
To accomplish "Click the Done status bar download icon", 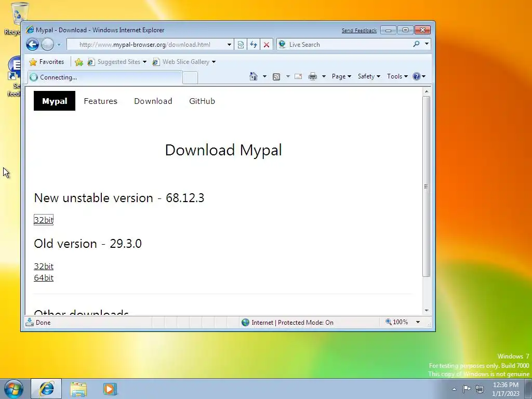I will (x=30, y=322).
